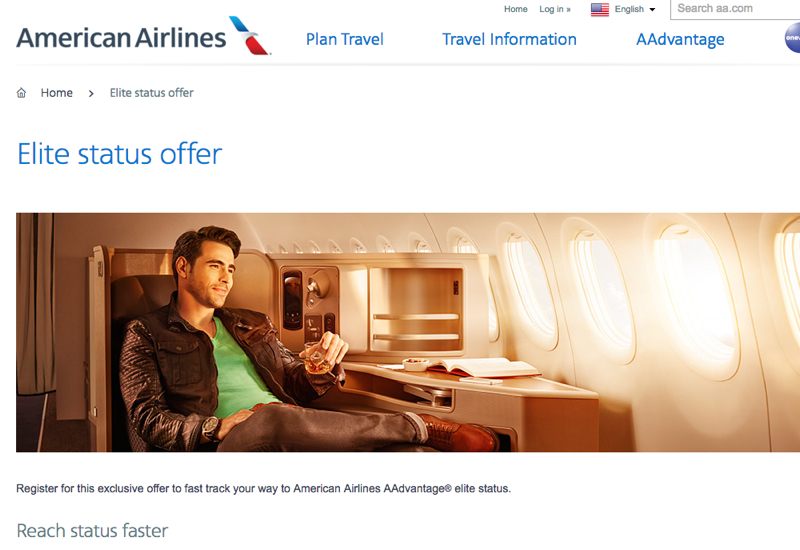The height and width of the screenshot is (550, 800).
Task: Focus the Search aa.com field
Action: (x=735, y=9)
